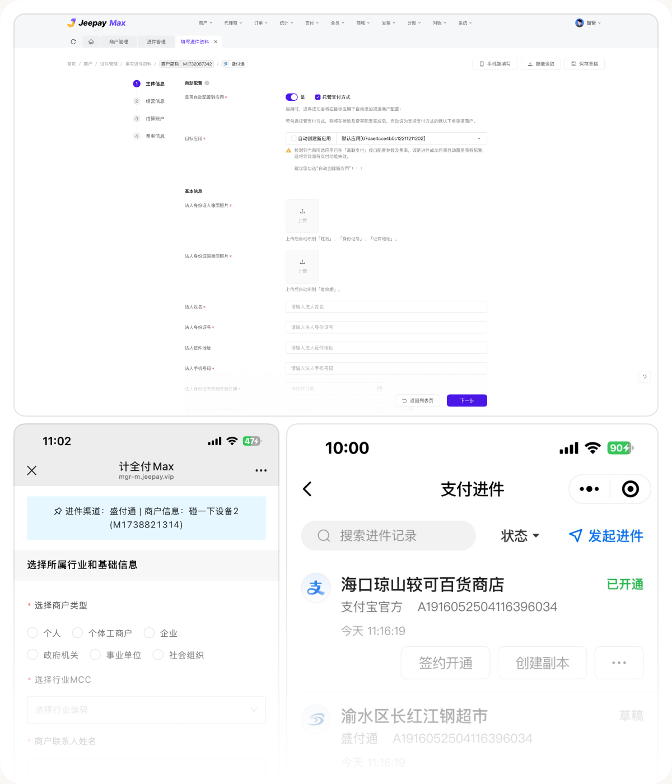This screenshot has height=784, width=672.
Task: Open the mini program three-dot menu in 支付进件
Action: pyautogui.click(x=589, y=489)
